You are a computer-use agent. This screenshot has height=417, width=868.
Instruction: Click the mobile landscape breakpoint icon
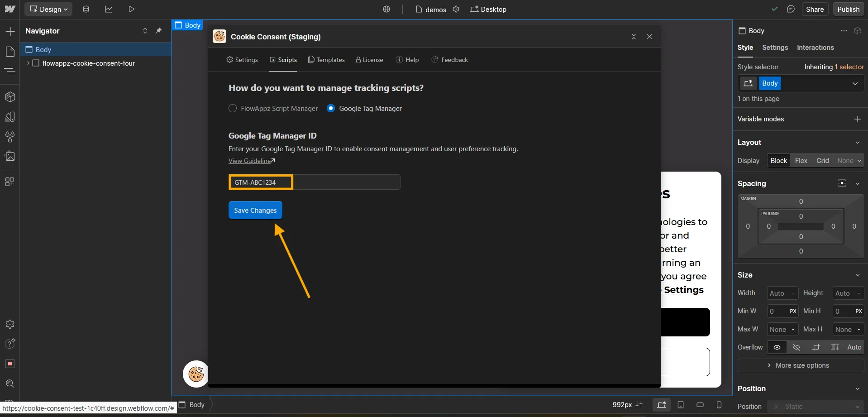[x=700, y=405]
